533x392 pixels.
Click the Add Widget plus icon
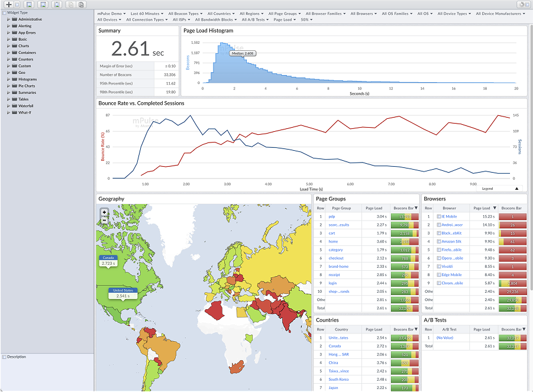(x=9, y=5)
